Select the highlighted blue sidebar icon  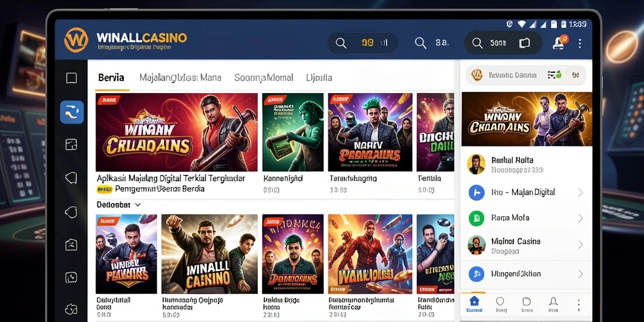pos(72,112)
